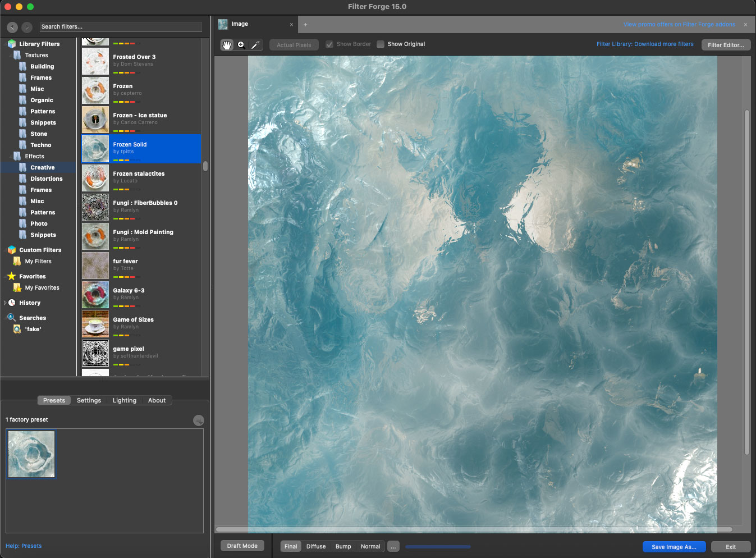Collapse the Textures folder
The width and height of the screenshot is (756, 558).
[x=11, y=55]
